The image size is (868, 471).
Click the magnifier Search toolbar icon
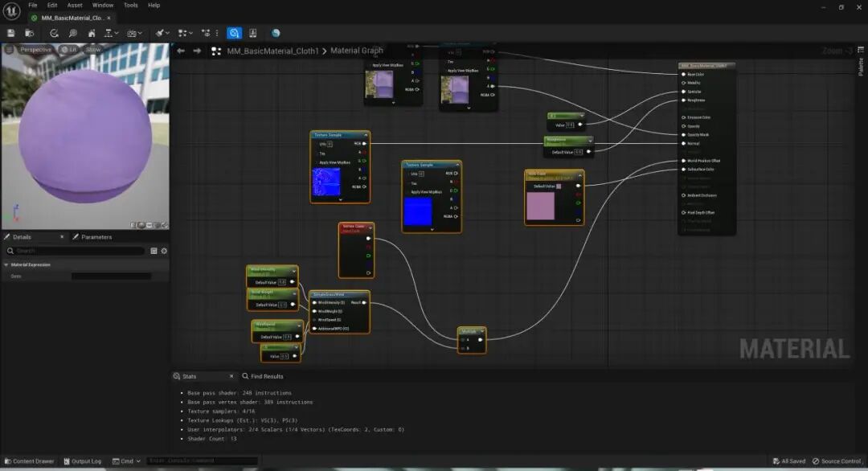point(72,33)
